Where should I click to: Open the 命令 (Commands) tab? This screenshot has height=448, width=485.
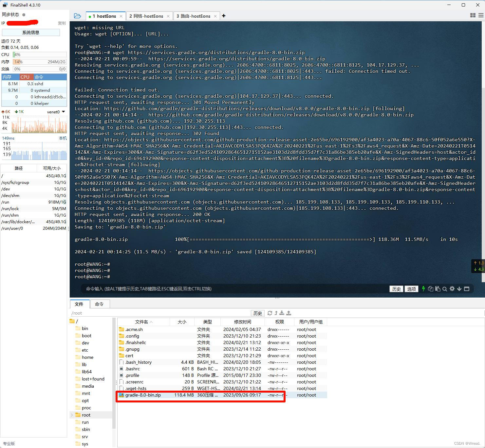[x=99, y=304]
